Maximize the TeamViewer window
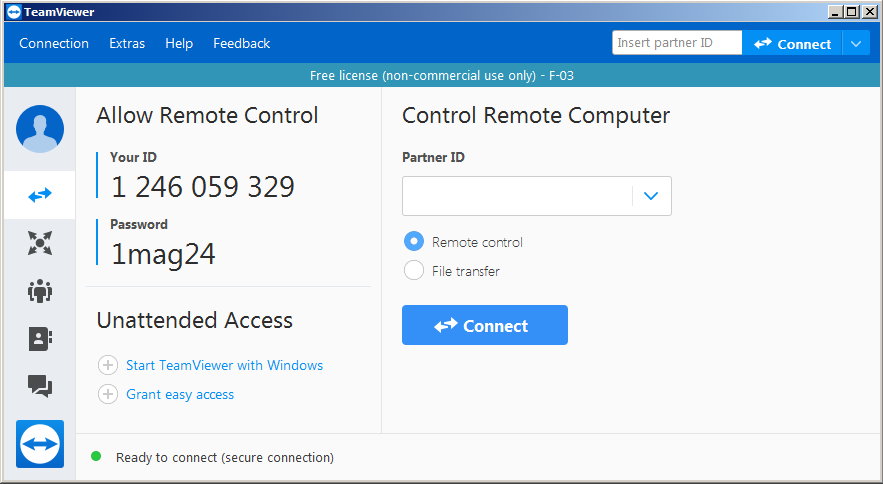 point(852,11)
